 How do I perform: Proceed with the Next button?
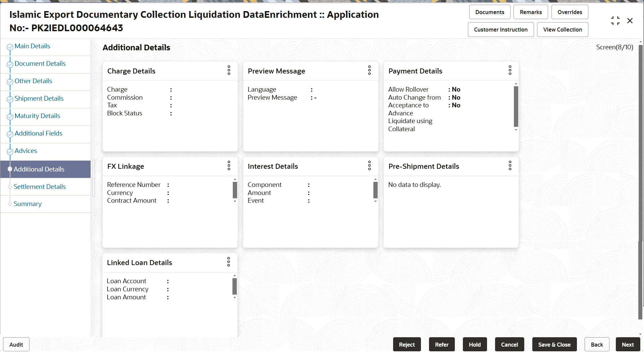(628, 345)
